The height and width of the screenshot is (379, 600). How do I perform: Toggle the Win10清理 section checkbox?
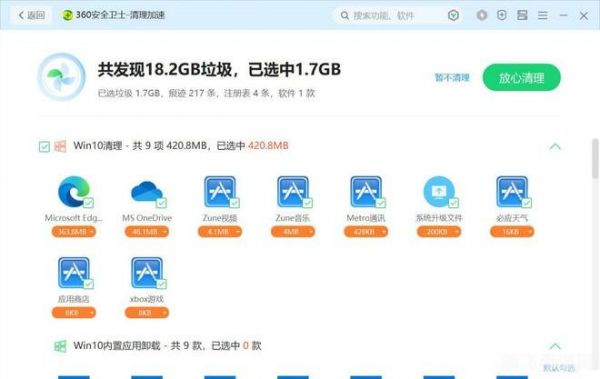44,147
